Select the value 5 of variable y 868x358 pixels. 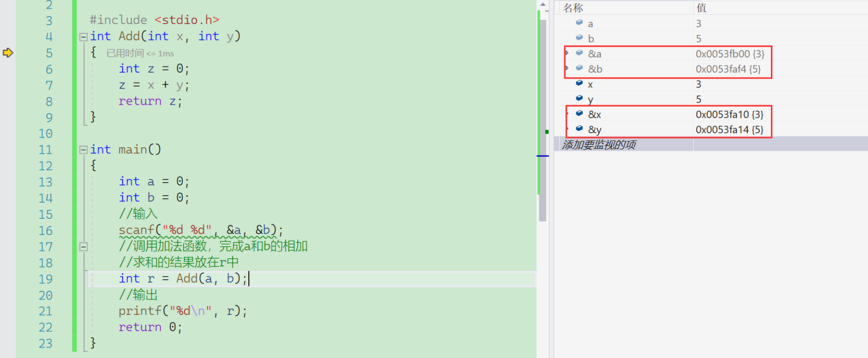698,99
